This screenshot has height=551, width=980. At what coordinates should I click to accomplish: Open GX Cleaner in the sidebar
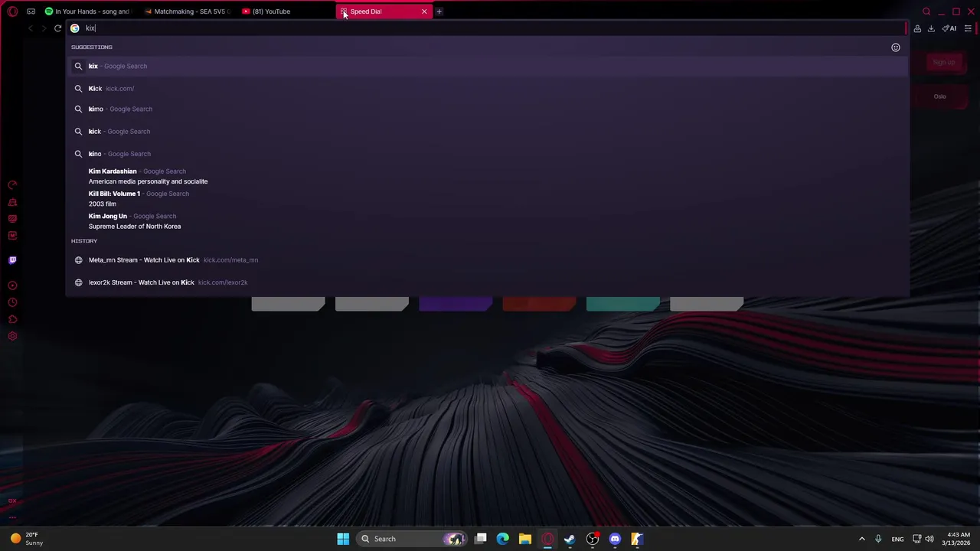(12, 202)
